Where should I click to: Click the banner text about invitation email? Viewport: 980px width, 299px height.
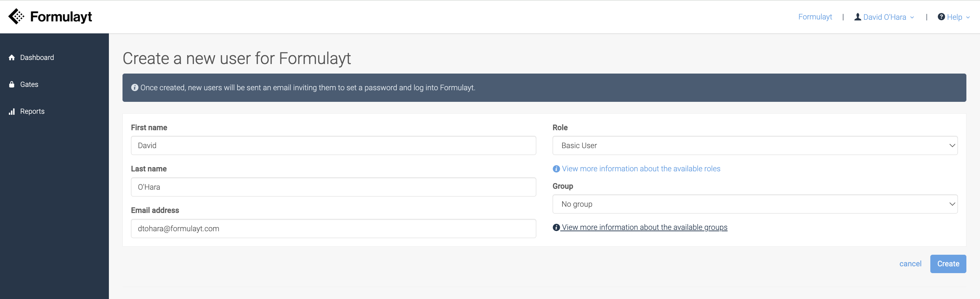click(308, 88)
